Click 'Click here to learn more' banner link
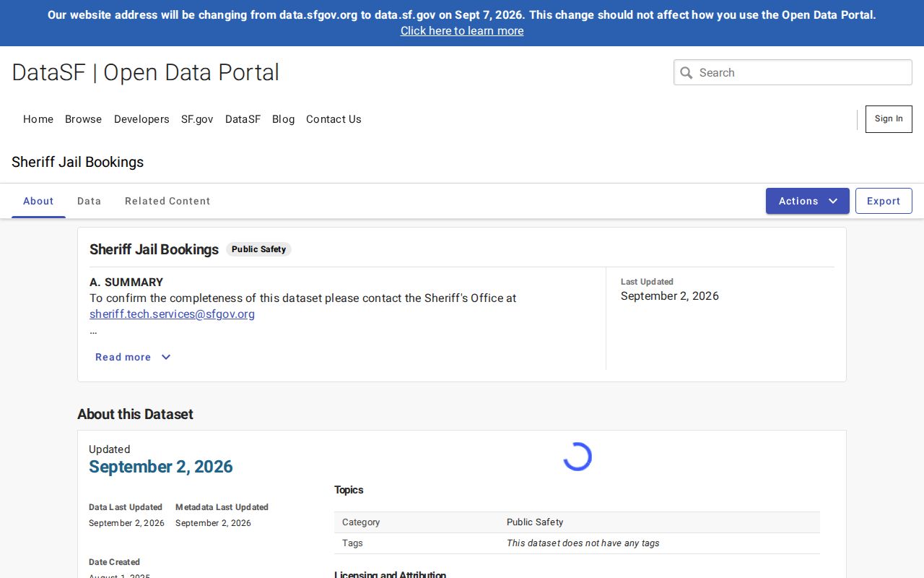924x578 pixels. (x=462, y=30)
